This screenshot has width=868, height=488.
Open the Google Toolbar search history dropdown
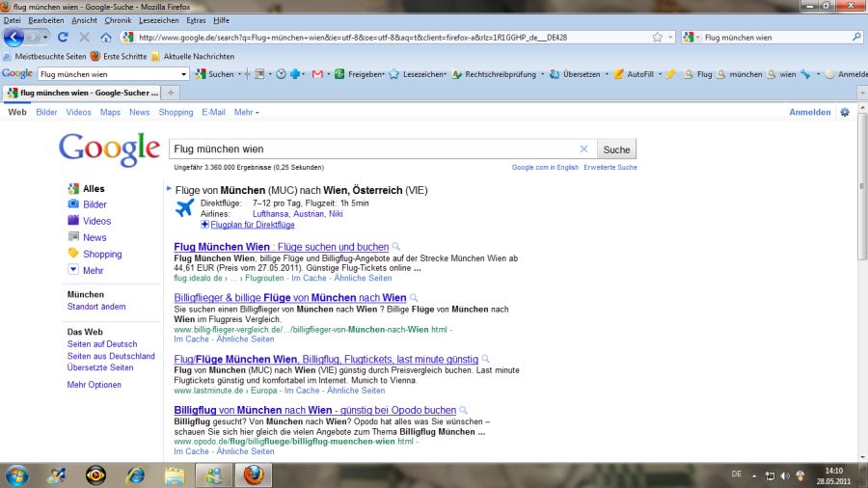click(x=183, y=74)
